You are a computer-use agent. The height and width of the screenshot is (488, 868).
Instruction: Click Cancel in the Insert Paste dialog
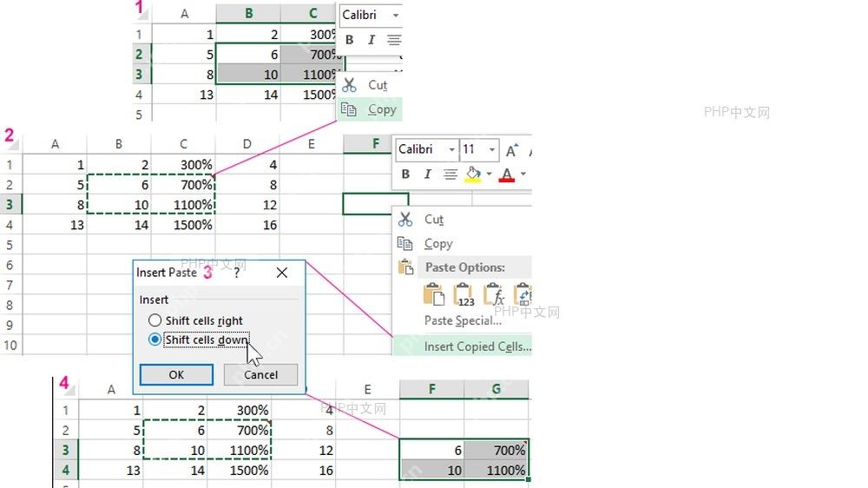[260, 374]
